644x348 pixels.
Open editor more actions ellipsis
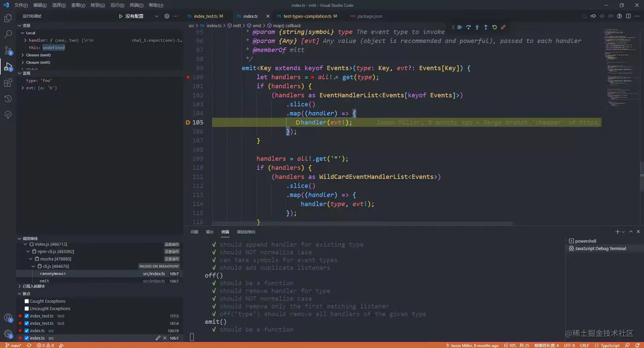[x=637, y=16]
